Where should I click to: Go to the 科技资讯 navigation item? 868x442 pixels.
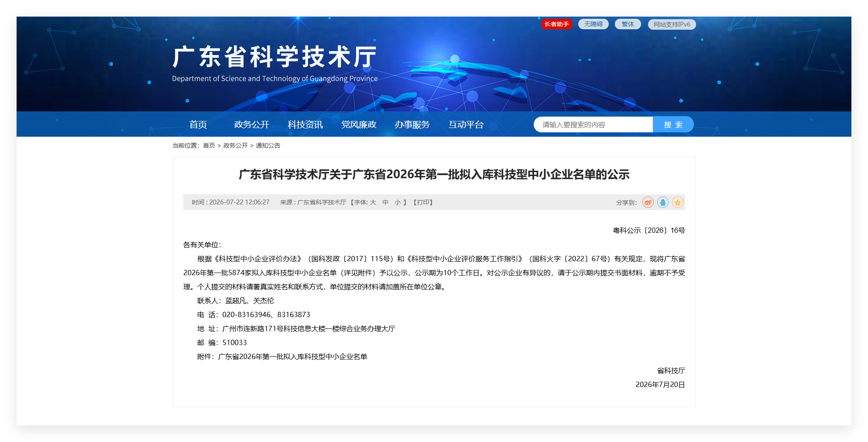[305, 124]
